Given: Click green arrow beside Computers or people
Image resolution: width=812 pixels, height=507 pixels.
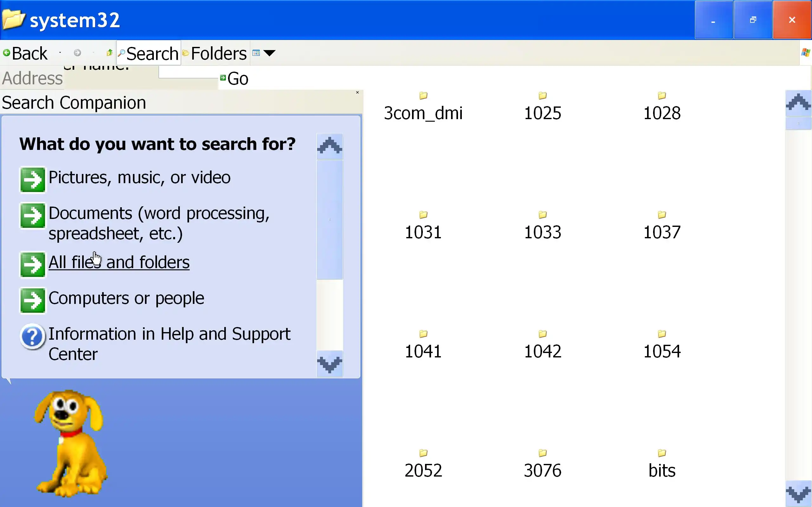Looking at the screenshot, I should (x=33, y=300).
